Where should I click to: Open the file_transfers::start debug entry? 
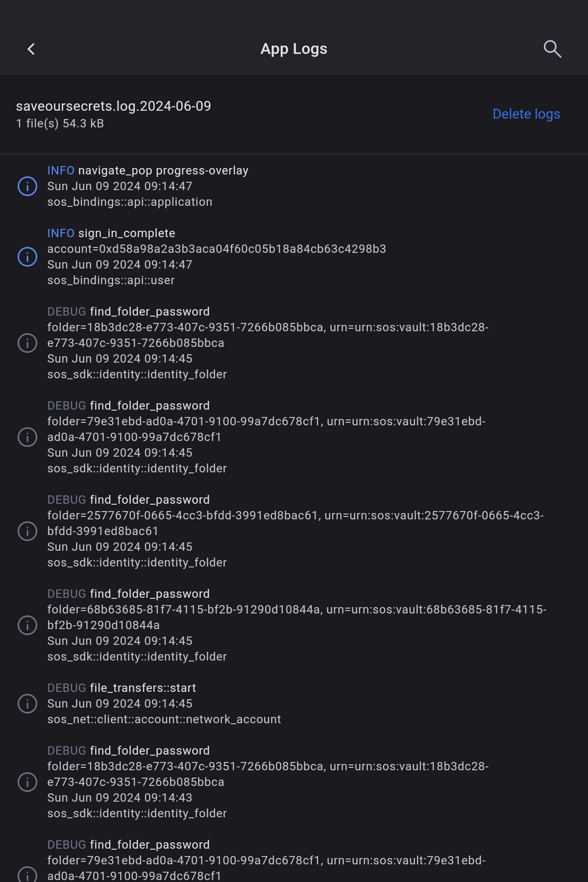pyautogui.click(x=143, y=688)
